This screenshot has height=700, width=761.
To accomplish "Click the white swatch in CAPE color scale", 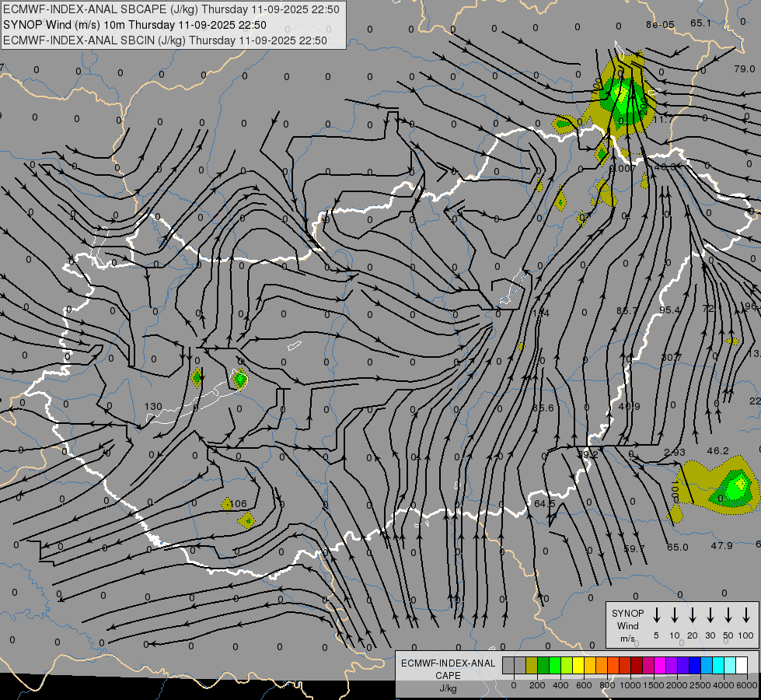I will [742, 665].
